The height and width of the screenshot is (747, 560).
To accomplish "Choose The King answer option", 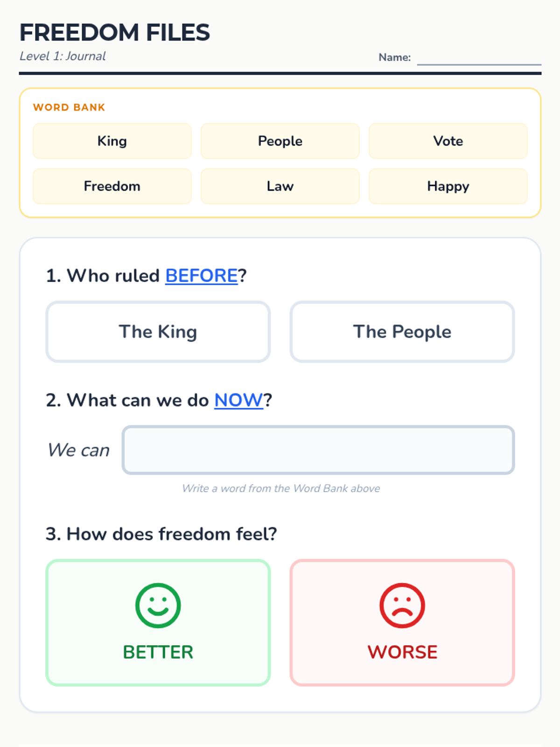I will tap(158, 331).
